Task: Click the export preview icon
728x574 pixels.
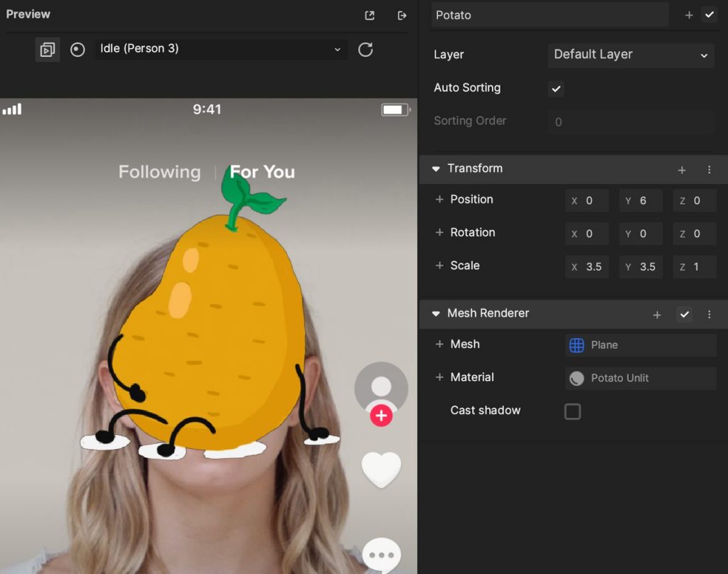Action: coord(402,16)
